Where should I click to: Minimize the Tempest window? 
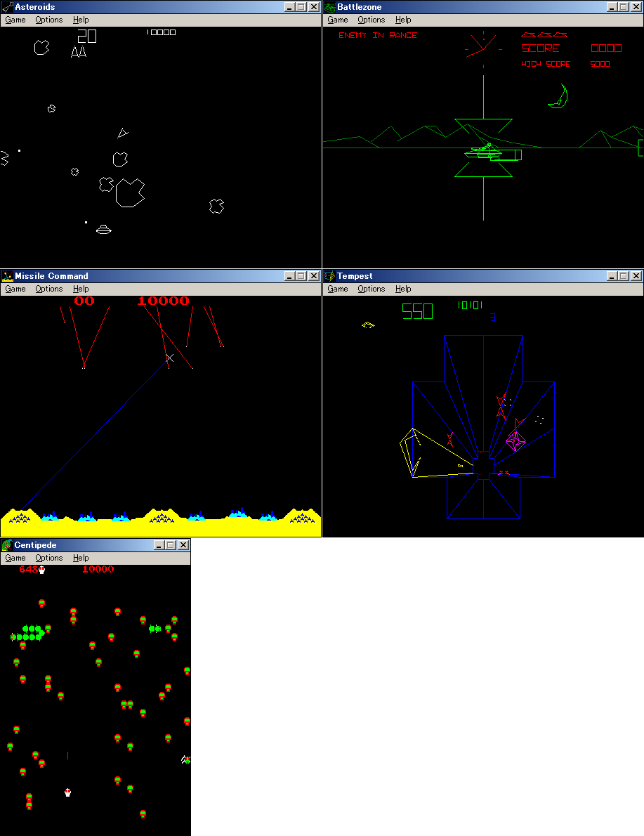(x=612, y=276)
